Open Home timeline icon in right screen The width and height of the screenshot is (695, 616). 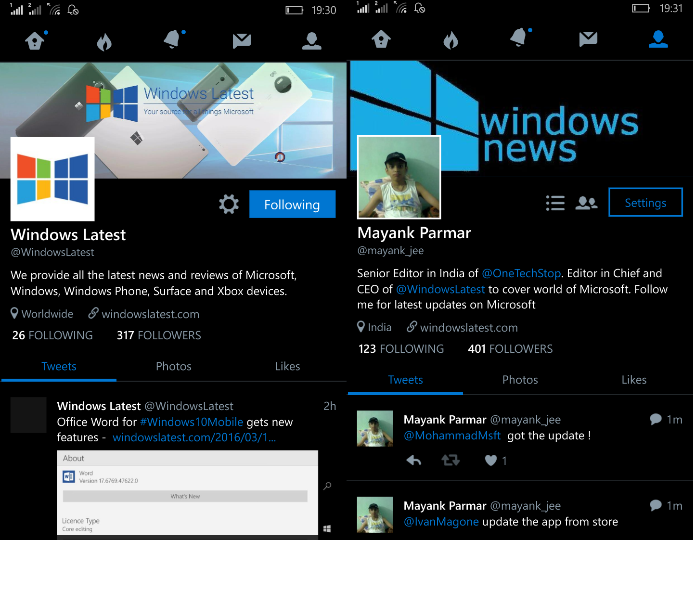381,39
